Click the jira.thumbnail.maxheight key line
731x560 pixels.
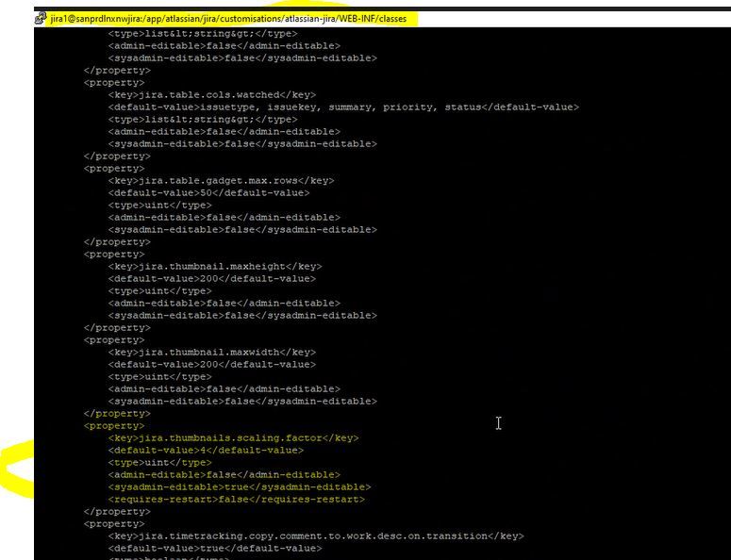point(215,267)
